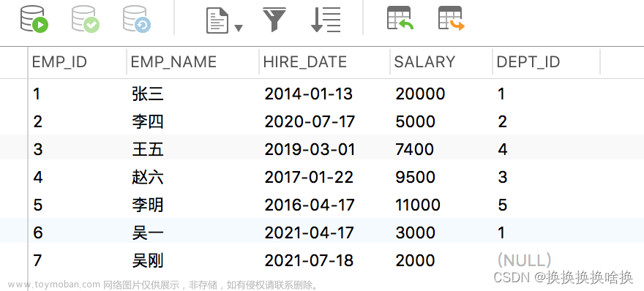Select salary value 5000

[x=415, y=122]
